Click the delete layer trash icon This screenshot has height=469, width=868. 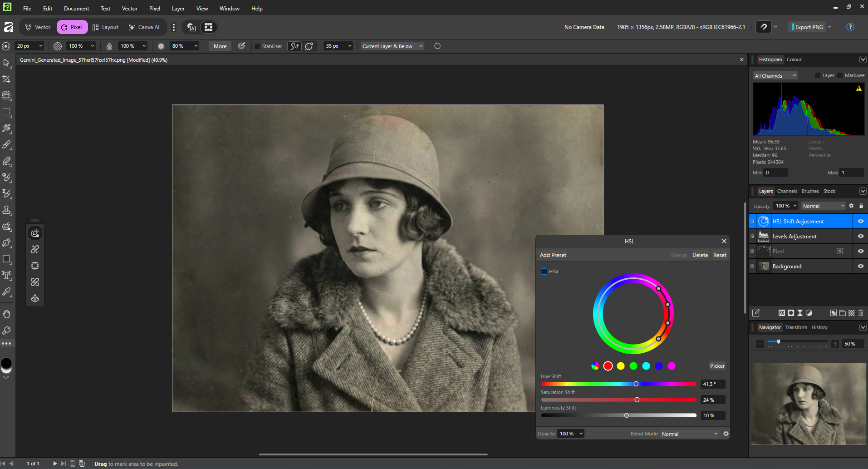(861, 313)
